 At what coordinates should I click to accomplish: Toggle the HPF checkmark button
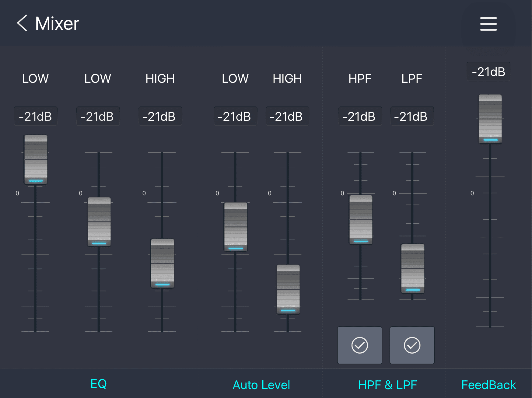click(x=359, y=345)
